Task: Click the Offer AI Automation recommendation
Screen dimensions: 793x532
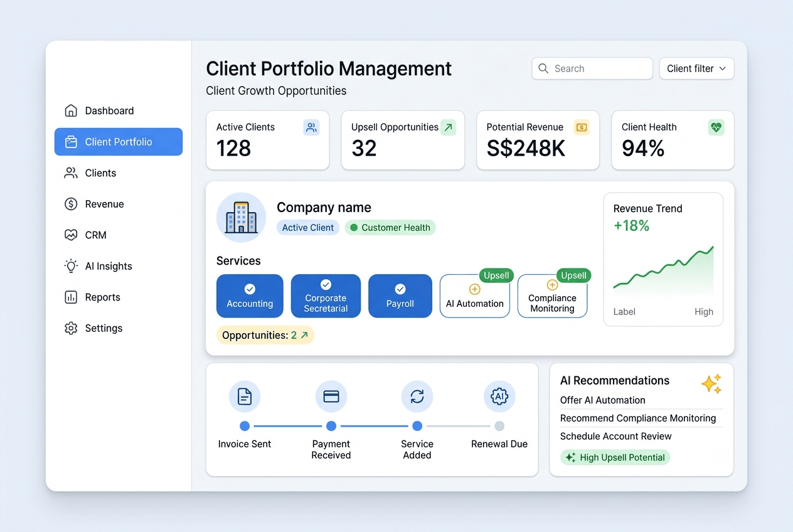Action: pos(603,400)
